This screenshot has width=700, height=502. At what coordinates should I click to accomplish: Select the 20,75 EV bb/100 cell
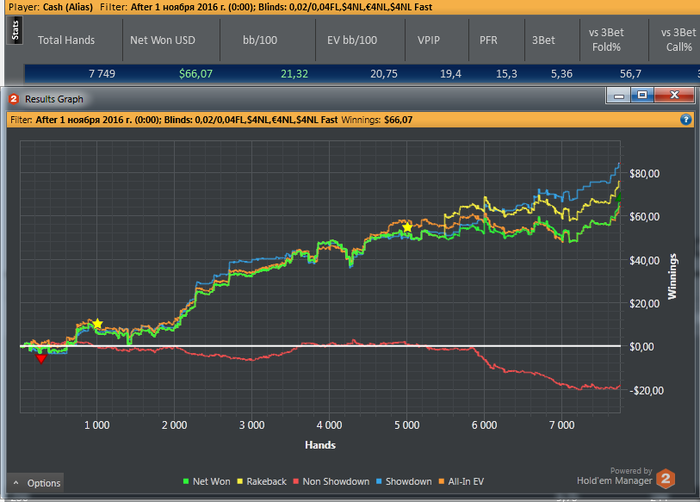pyautogui.click(x=383, y=74)
